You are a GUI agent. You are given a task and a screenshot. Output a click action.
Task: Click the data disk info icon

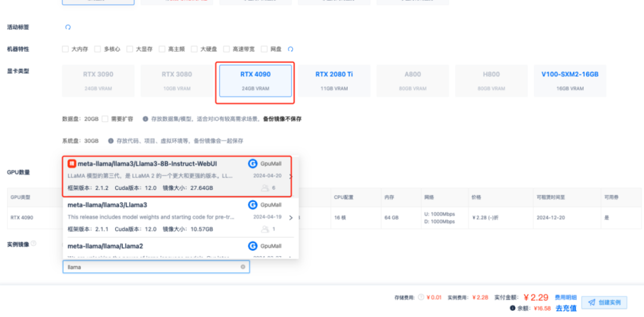[x=145, y=119]
